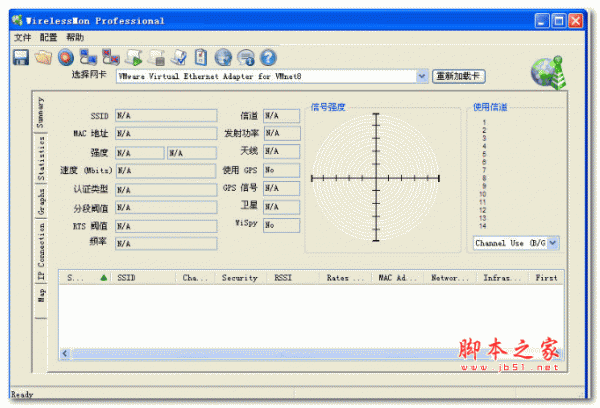Click the Ready status bar text

pyautogui.click(x=22, y=394)
